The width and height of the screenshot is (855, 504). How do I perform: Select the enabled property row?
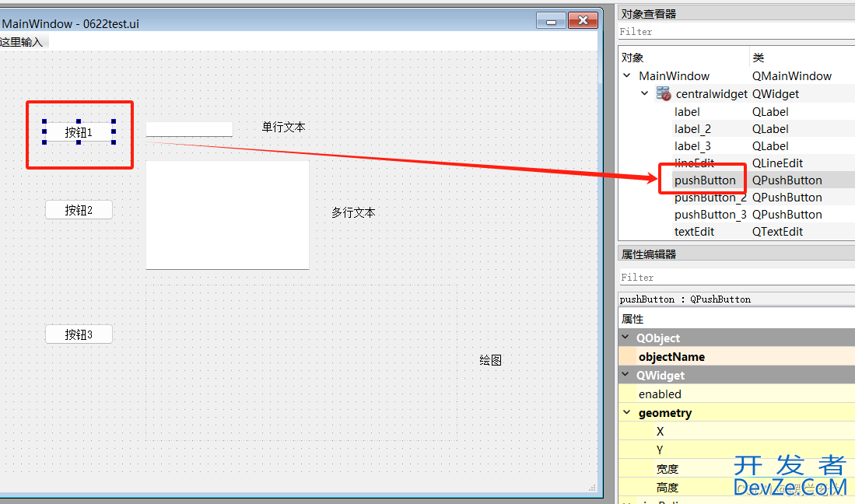pyautogui.click(x=737, y=394)
